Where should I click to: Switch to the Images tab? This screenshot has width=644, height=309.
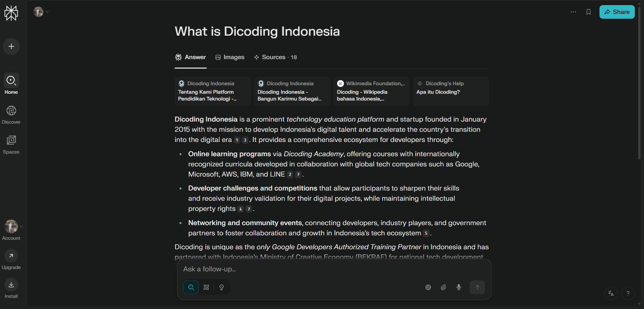[230, 57]
